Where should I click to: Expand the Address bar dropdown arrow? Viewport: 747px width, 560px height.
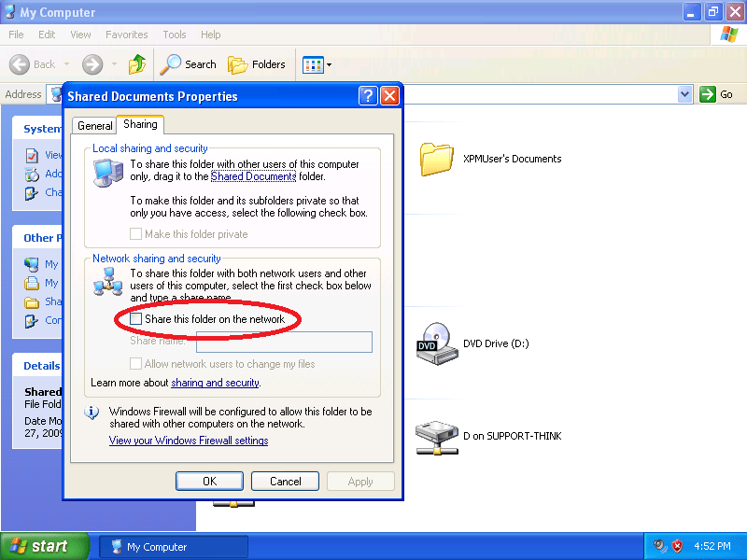click(x=684, y=94)
